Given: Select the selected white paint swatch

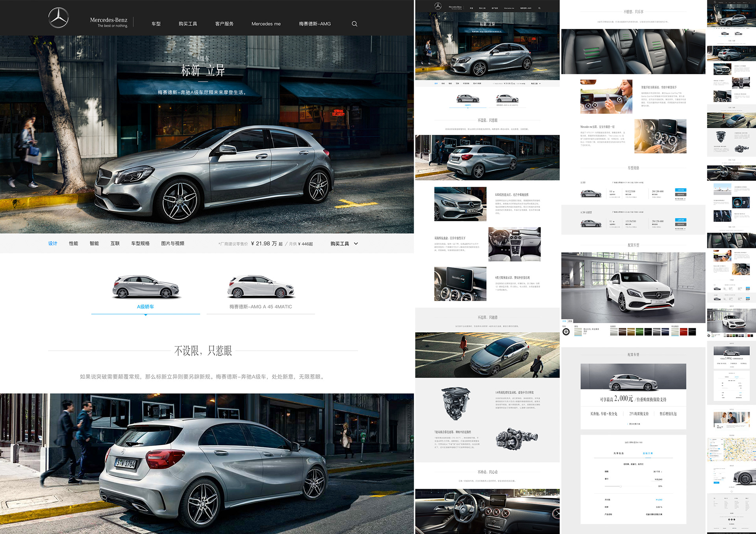Looking at the screenshot, I should [578, 332].
